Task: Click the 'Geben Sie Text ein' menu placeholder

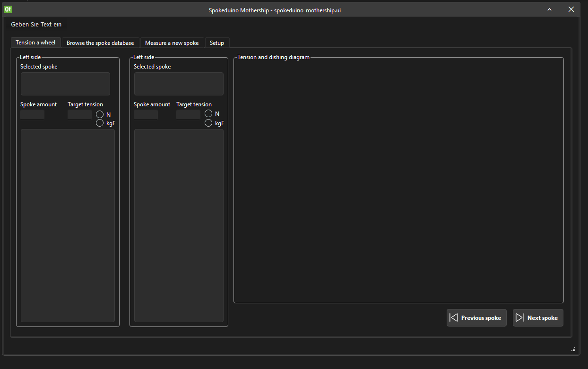Action: pyautogui.click(x=36, y=24)
